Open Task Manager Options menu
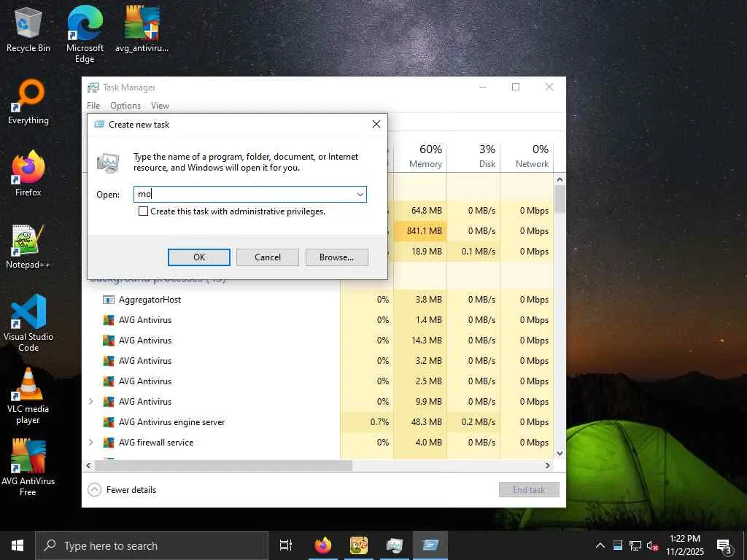Viewport: 747px width, 560px height. point(125,106)
